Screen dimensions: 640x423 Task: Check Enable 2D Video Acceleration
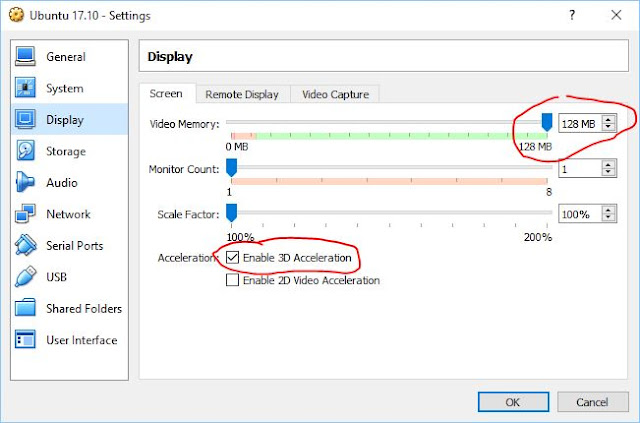click(232, 280)
